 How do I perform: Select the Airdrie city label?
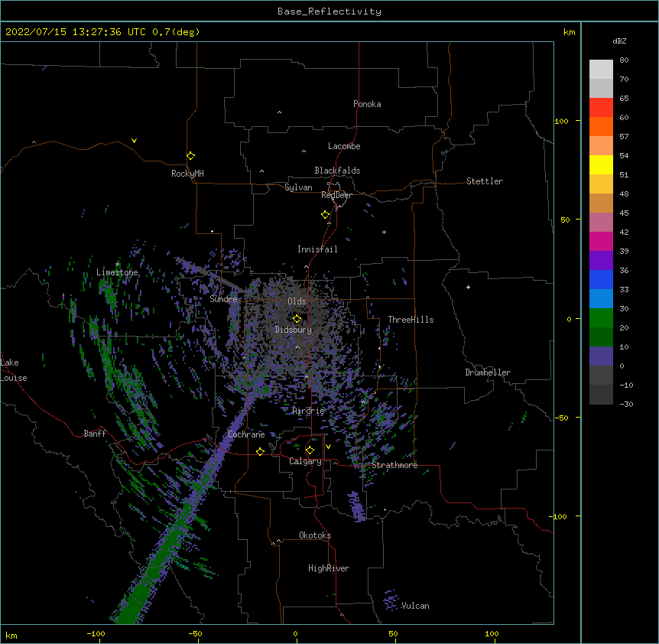coord(309,411)
